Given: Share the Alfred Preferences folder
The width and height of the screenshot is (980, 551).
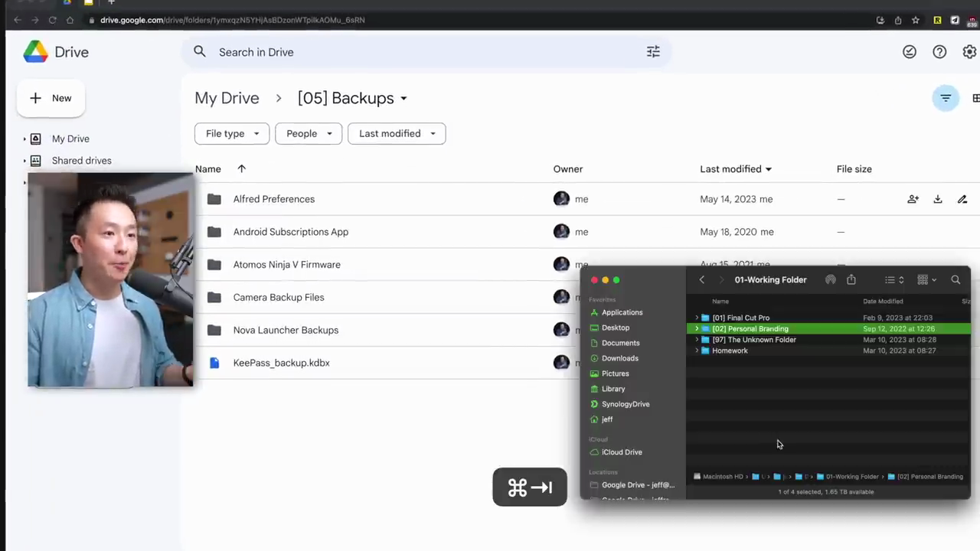Looking at the screenshot, I should pos(913,199).
